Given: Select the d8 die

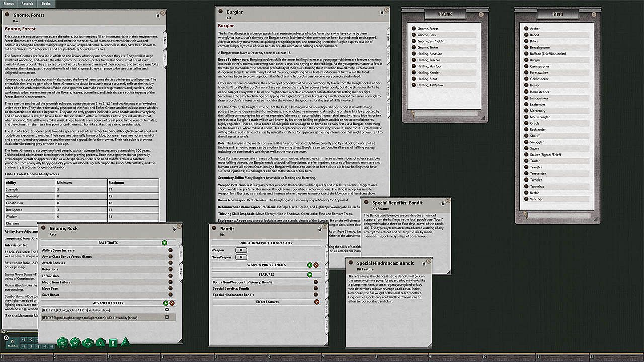Looking at the screenshot, I should [x=101, y=343].
